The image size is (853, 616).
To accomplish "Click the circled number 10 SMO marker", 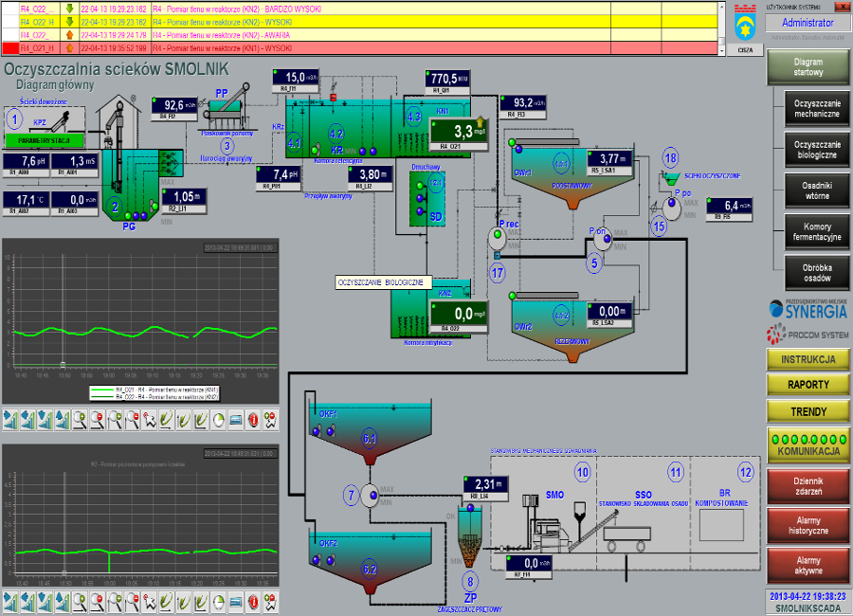I will pos(582,472).
